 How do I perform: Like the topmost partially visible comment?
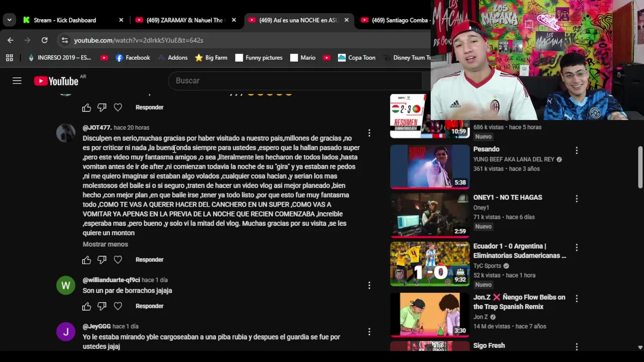point(87,108)
